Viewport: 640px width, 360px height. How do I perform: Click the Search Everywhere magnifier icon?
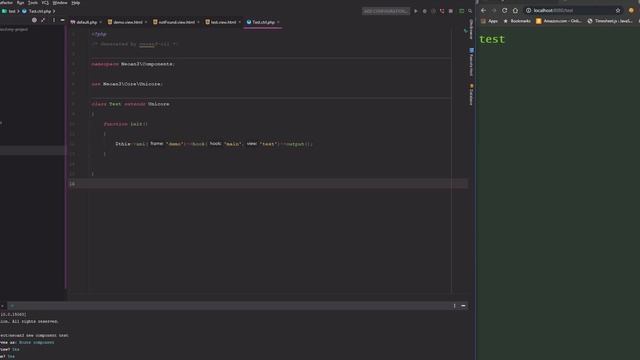click(470, 11)
